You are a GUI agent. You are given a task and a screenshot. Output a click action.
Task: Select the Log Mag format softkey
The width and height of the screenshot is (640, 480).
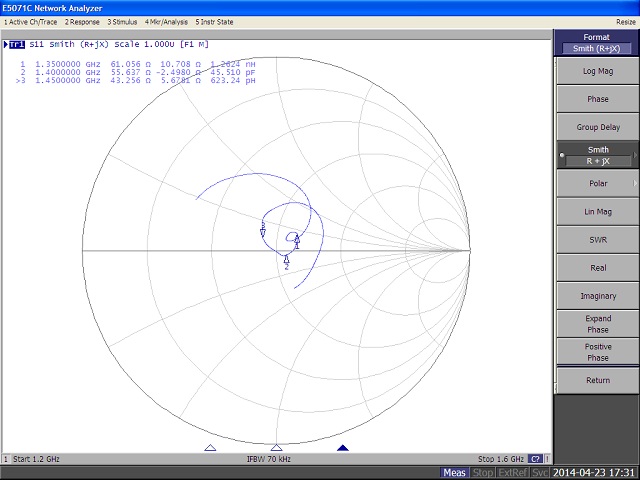pos(598,71)
